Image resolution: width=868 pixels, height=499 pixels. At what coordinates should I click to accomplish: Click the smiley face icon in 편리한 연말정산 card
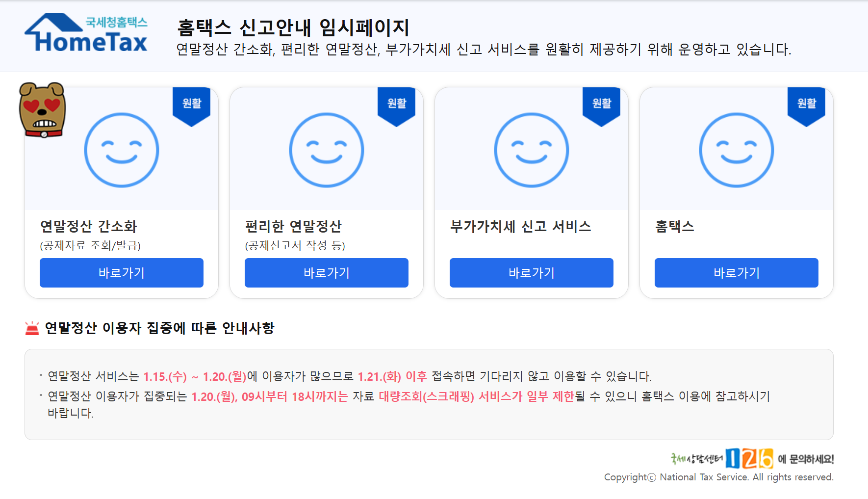[327, 150]
